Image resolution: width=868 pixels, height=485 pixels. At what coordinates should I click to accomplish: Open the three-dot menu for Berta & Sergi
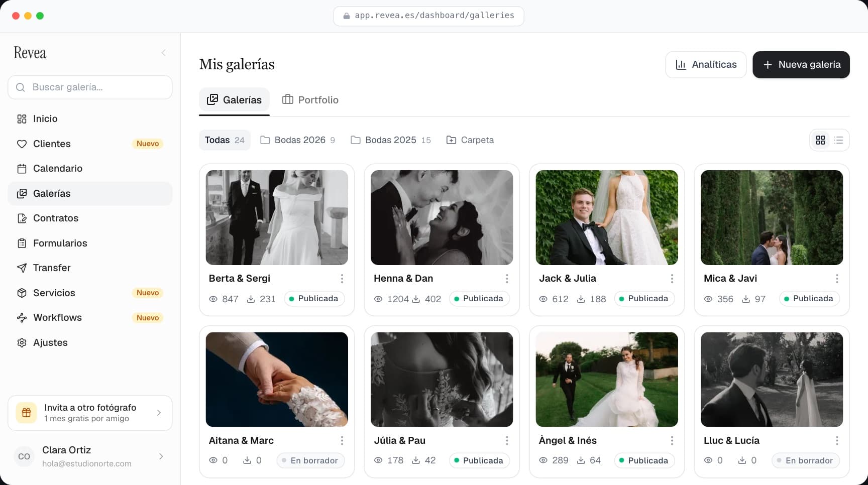(x=342, y=279)
